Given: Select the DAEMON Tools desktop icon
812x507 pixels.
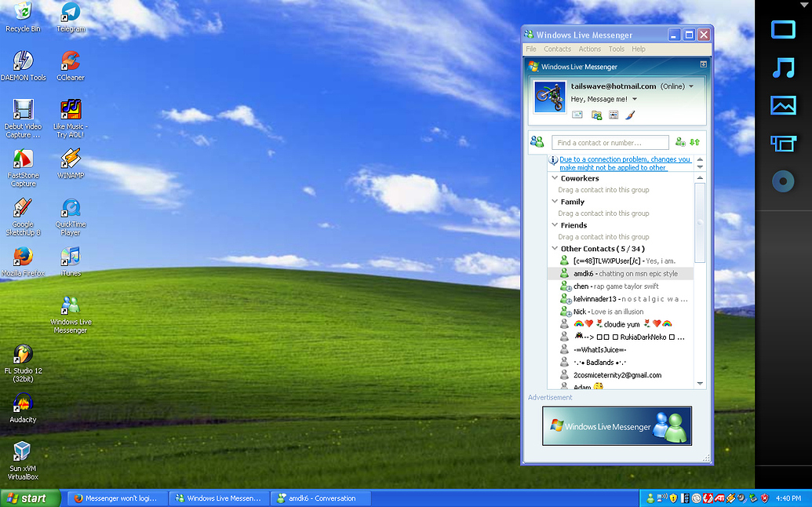Looking at the screenshot, I should (24, 66).
